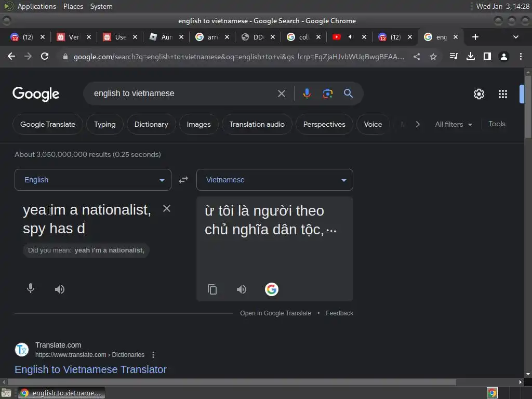
Task: Show more search filter chips
Action: [x=418, y=124]
